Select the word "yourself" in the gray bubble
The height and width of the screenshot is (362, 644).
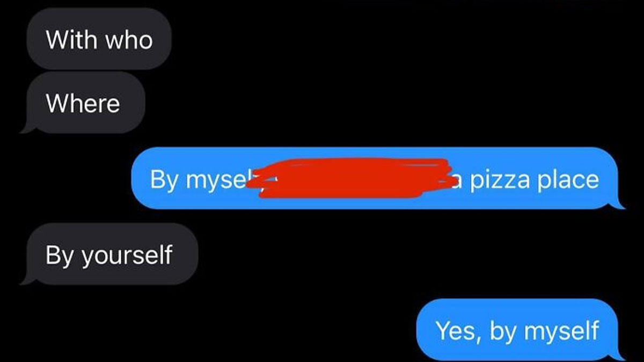coord(127,254)
